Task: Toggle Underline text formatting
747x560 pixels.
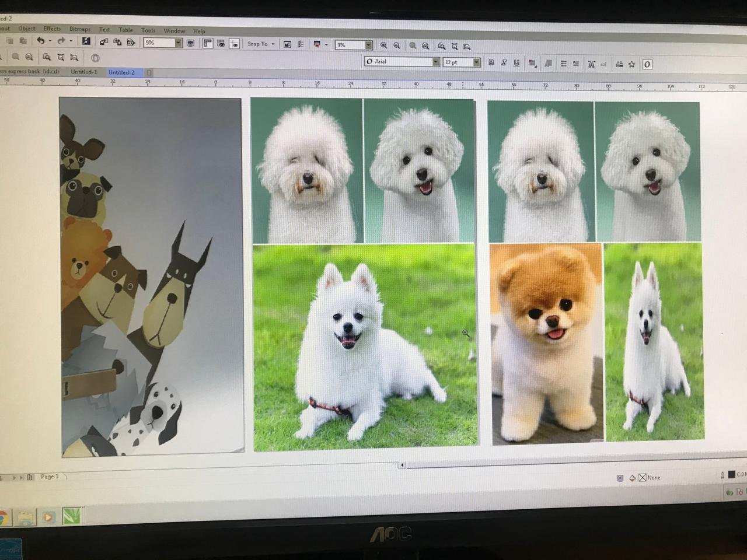Action: [516, 62]
